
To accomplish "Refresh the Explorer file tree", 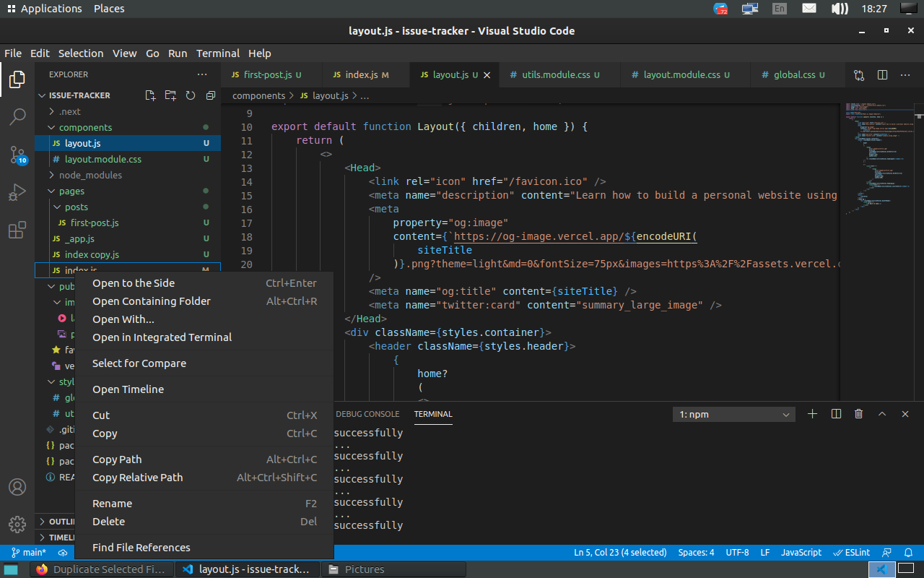I will pyautogui.click(x=190, y=95).
